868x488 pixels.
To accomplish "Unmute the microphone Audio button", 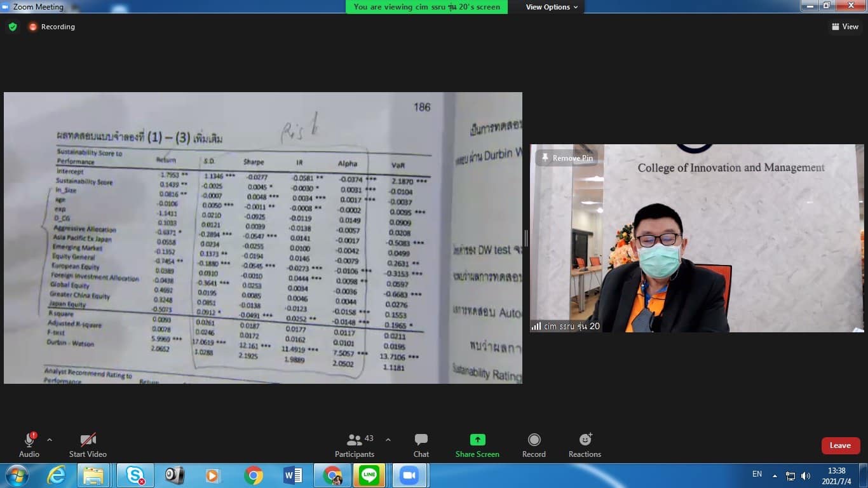I will point(29,445).
